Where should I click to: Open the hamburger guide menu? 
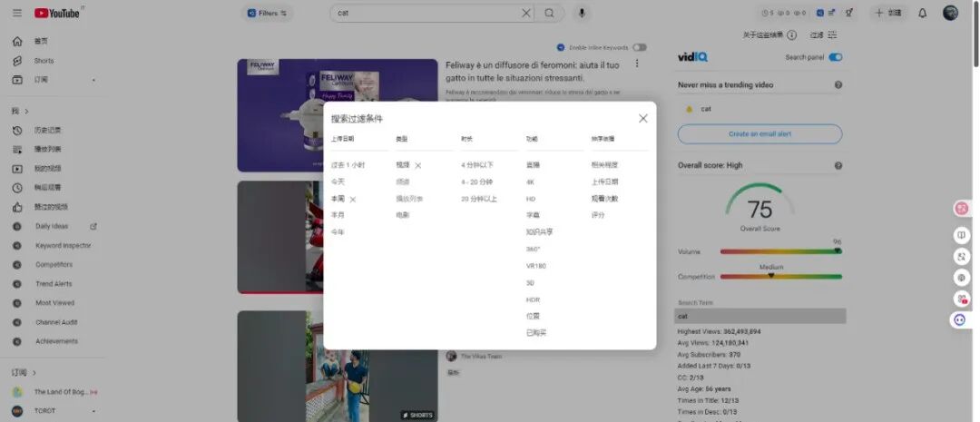tap(16, 13)
